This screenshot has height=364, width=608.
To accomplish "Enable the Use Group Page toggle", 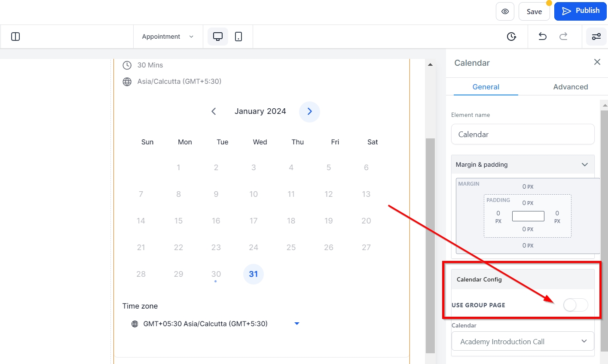I will (x=575, y=305).
